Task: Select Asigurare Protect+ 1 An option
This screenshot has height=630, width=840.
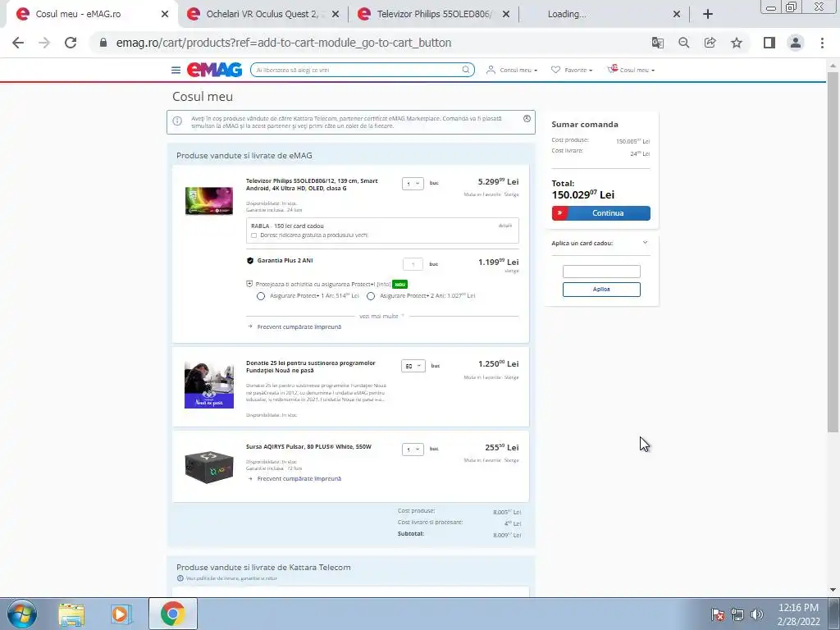Action: (x=261, y=296)
